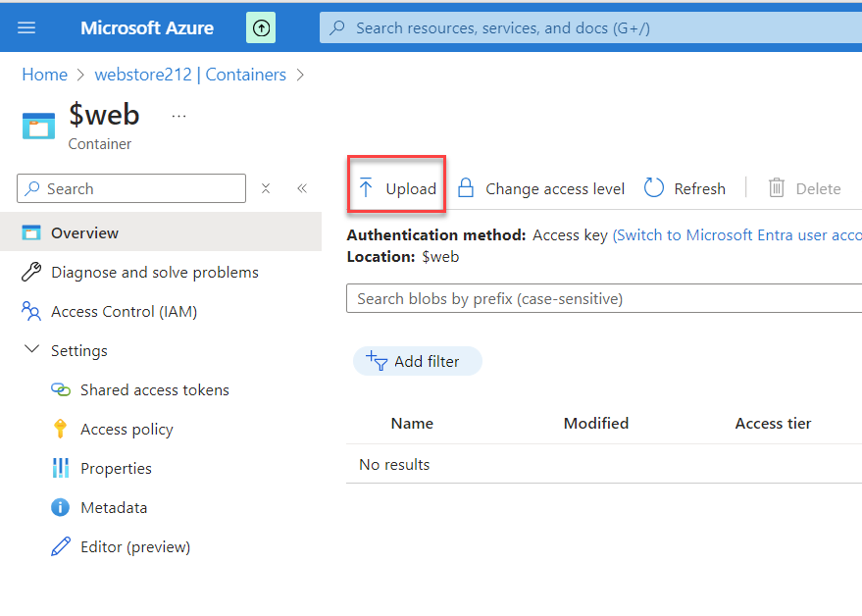862x616 pixels.
Task: Refresh the container blob list
Action: coord(685,188)
